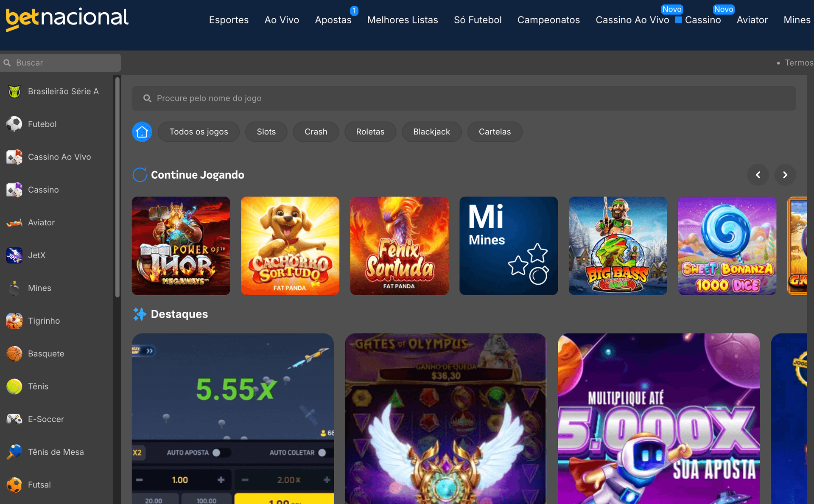Image resolution: width=814 pixels, height=504 pixels.
Task: Click the Termos link
Action: click(799, 63)
